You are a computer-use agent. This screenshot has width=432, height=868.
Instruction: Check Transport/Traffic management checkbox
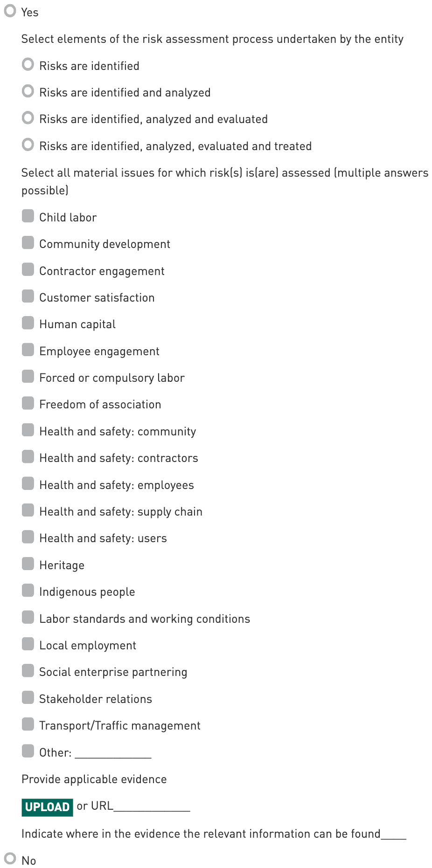coord(28,724)
